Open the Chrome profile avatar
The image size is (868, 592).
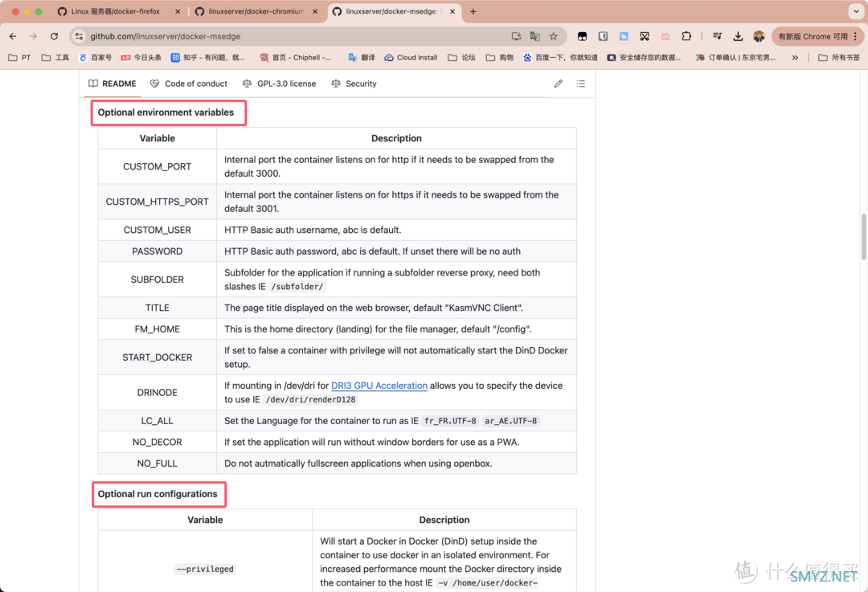(x=759, y=36)
